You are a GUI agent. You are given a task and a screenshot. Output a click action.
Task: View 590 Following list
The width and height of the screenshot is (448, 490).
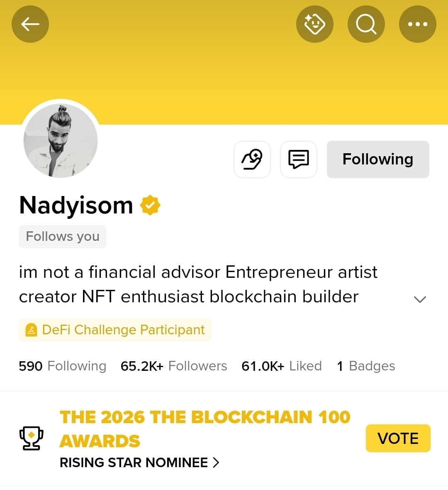[63, 366]
